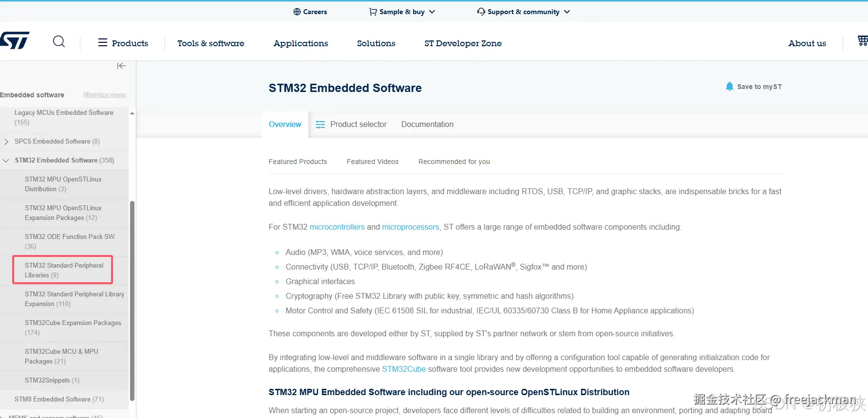
Task: Collapse the sidebar with the arrow icon
Action: point(121,66)
